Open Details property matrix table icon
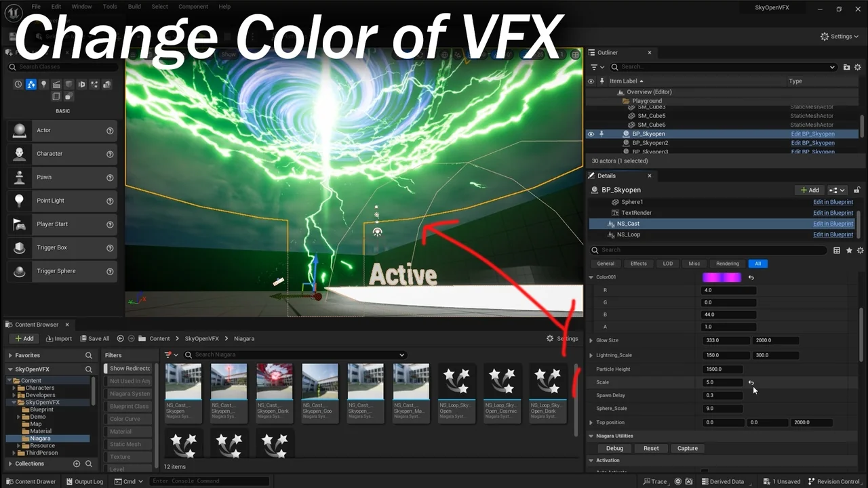Viewport: 868px width, 488px height. pyautogui.click(x=837, y=250)
